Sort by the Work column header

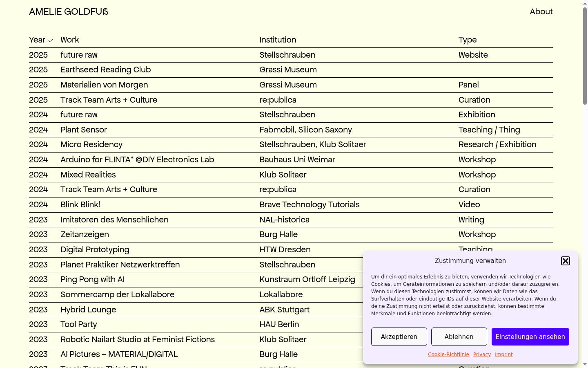(x=70, y=40)
